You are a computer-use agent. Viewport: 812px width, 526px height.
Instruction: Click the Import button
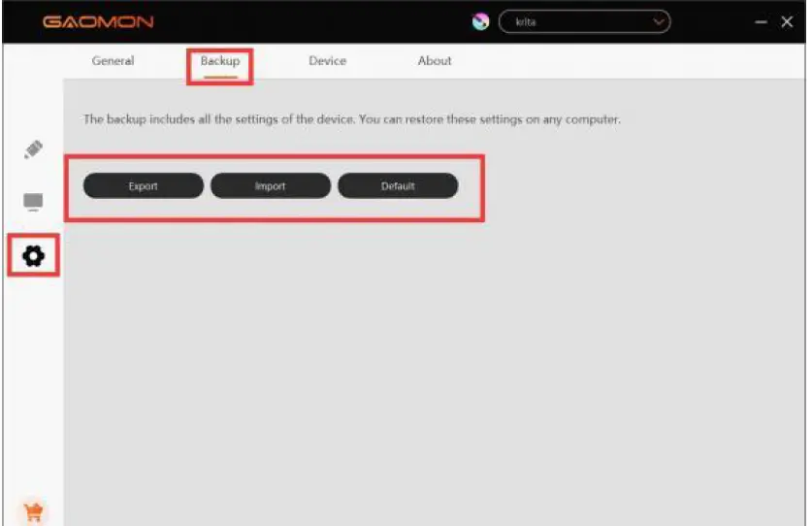tap(271, 185)
